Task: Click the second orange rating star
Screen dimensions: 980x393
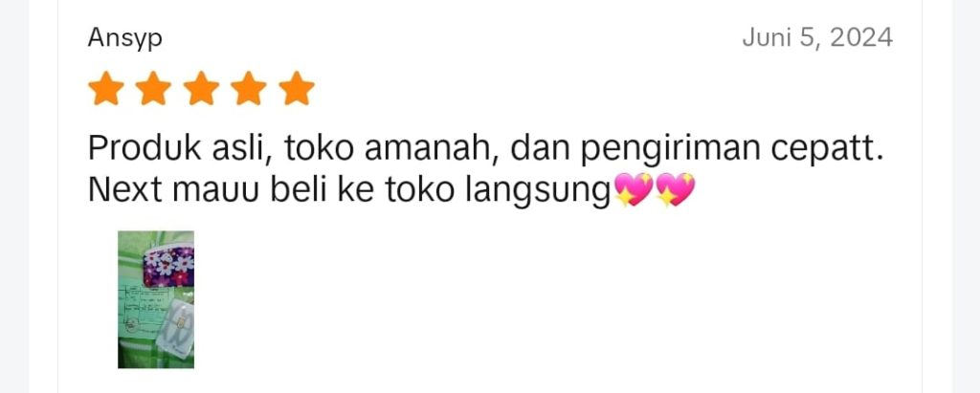Action: tap(153, 88)
